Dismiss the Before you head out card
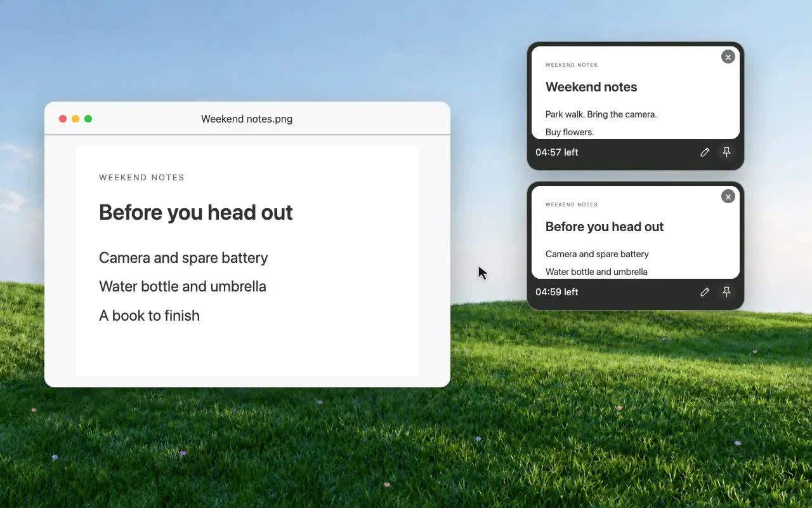This screenshot has width=812, height=508. click(728, 197)
